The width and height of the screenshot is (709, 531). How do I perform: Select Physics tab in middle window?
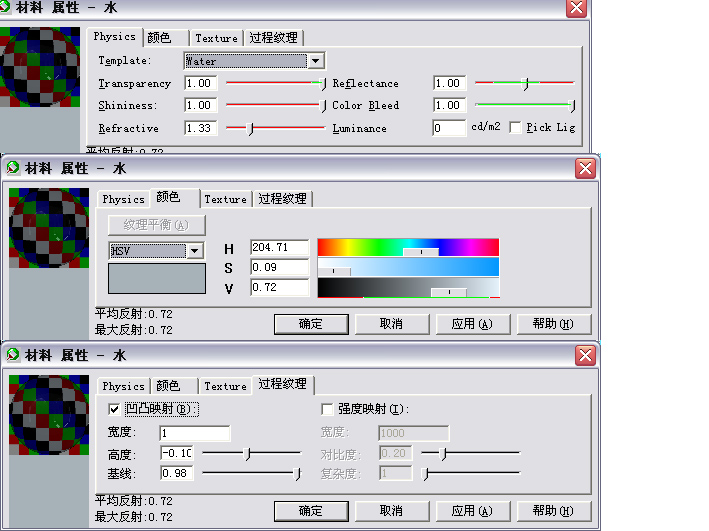coord(123,199)
